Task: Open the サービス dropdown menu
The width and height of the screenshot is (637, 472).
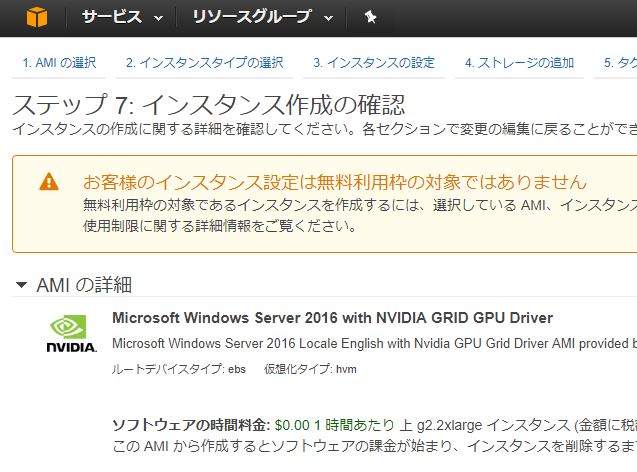Action: pos(122,17)
